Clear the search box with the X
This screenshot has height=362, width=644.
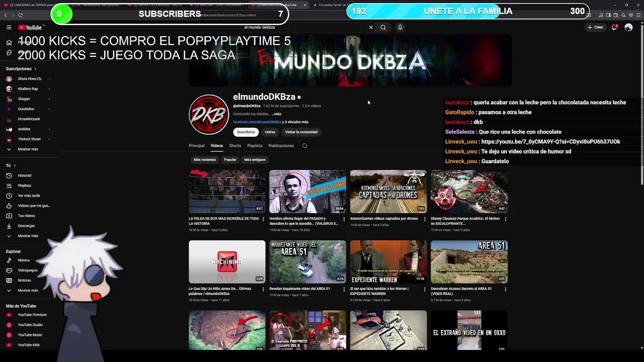click(x=371, y=28)
